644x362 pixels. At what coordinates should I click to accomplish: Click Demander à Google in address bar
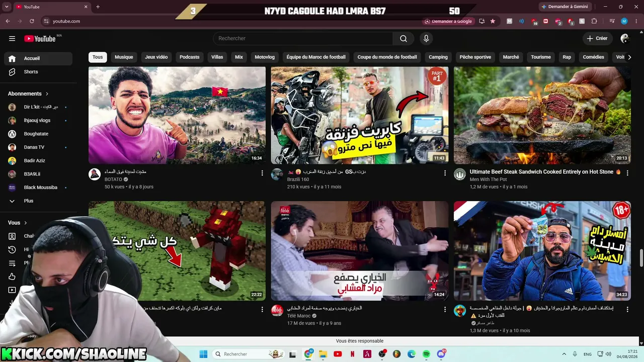(x=449, y=21)
